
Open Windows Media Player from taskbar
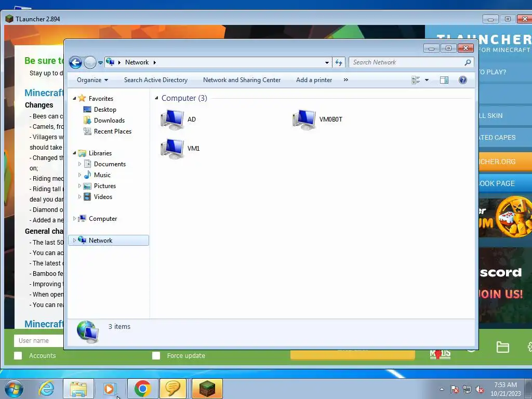click(110, 389)
